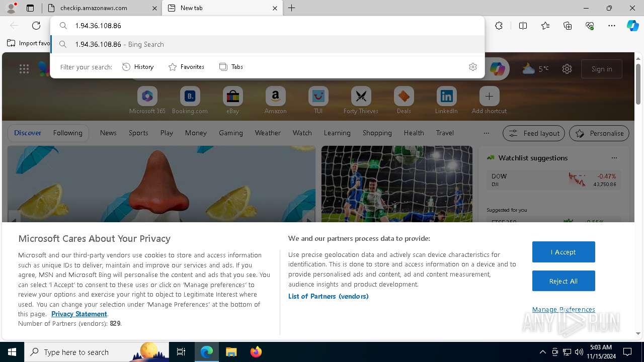Click taskbar search box

click(x=97, y=352)
